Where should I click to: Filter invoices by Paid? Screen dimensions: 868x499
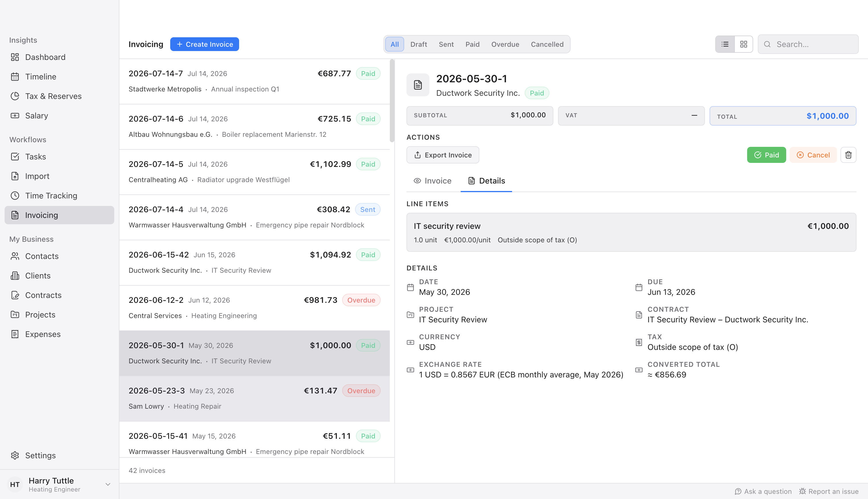(x=472, y=44)
